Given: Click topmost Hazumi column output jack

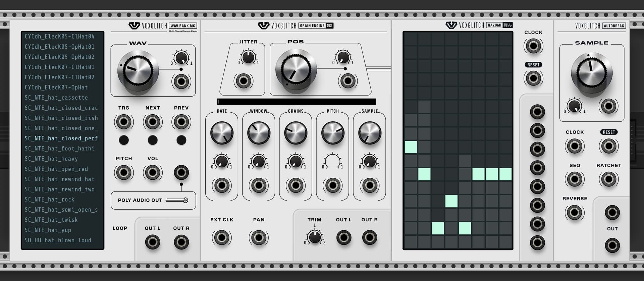Looking at the screenshot, I should pyautogui.click(x=537, y=112).
